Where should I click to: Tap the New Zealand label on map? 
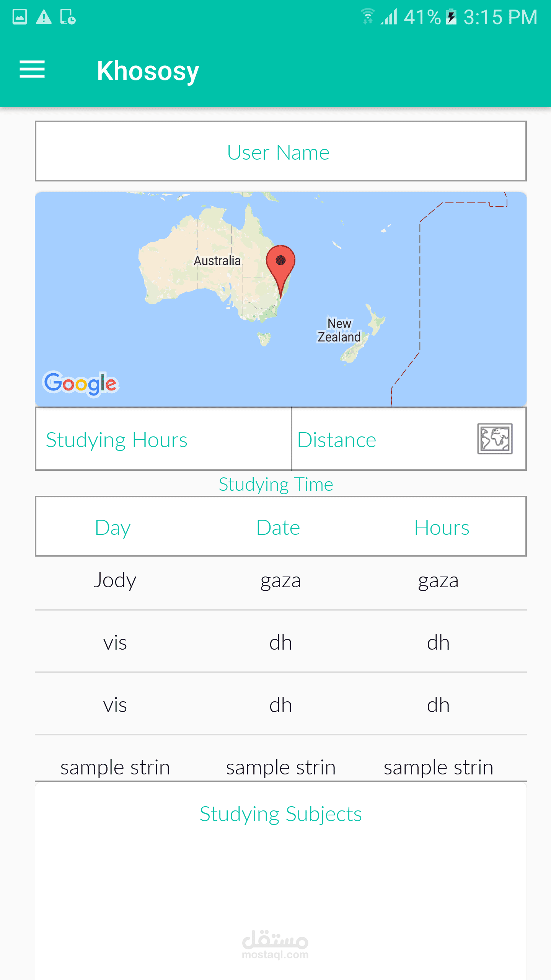coord(339,330)
